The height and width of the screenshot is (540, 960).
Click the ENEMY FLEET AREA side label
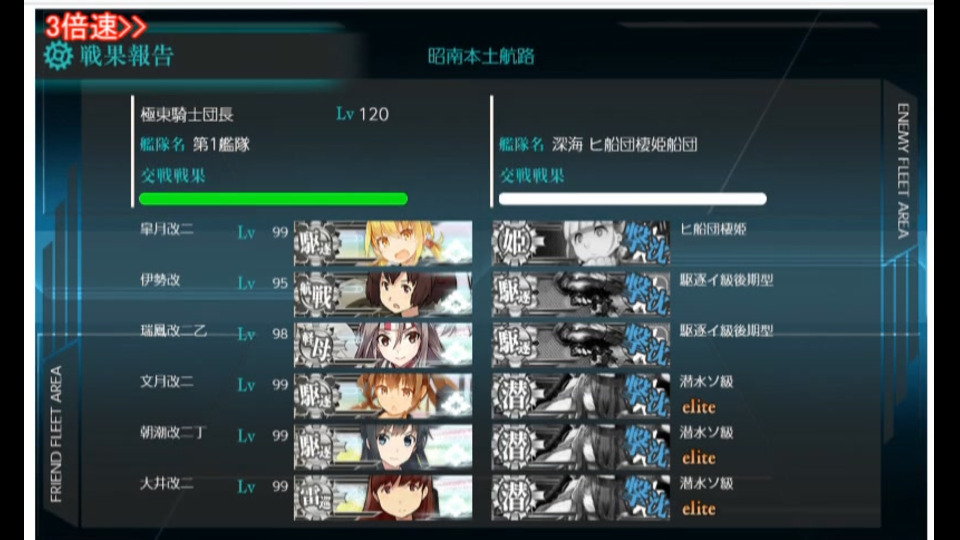pyautogui.click(x=903, y=171)
